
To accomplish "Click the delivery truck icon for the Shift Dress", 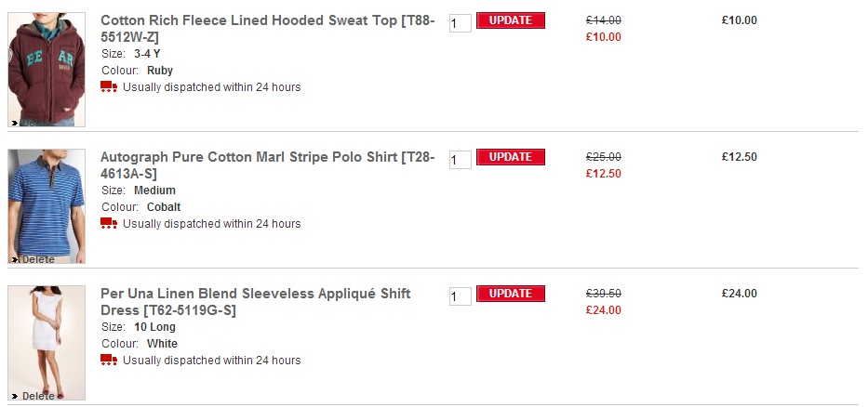I will tap(109, 361).
